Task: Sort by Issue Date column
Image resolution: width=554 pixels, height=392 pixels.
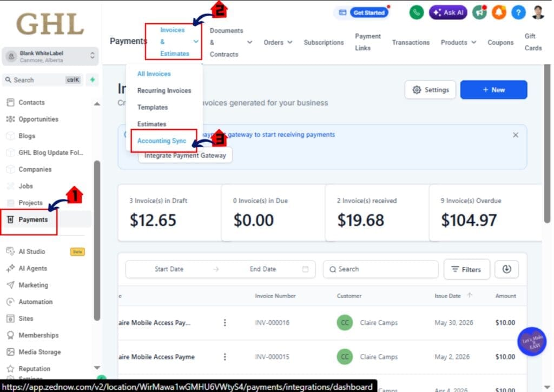Action: click(453, 296)
